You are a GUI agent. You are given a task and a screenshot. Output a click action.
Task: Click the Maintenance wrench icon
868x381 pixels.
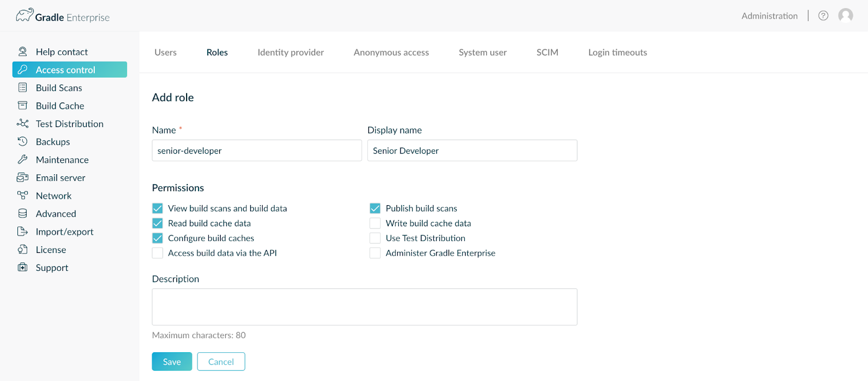[x=23, y=160]
